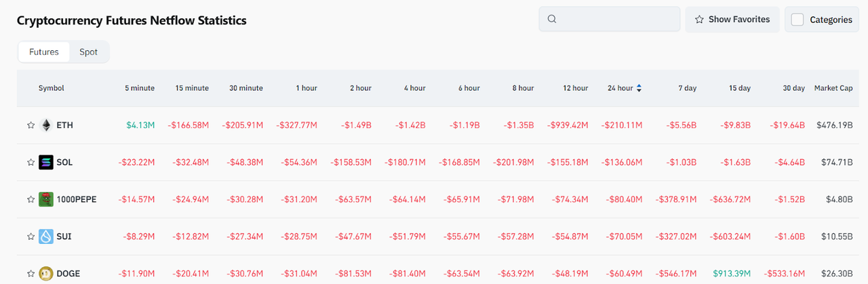Add DOGE to favorites via star
Viewport: 868px width, 284px height.
coord(31,274)
